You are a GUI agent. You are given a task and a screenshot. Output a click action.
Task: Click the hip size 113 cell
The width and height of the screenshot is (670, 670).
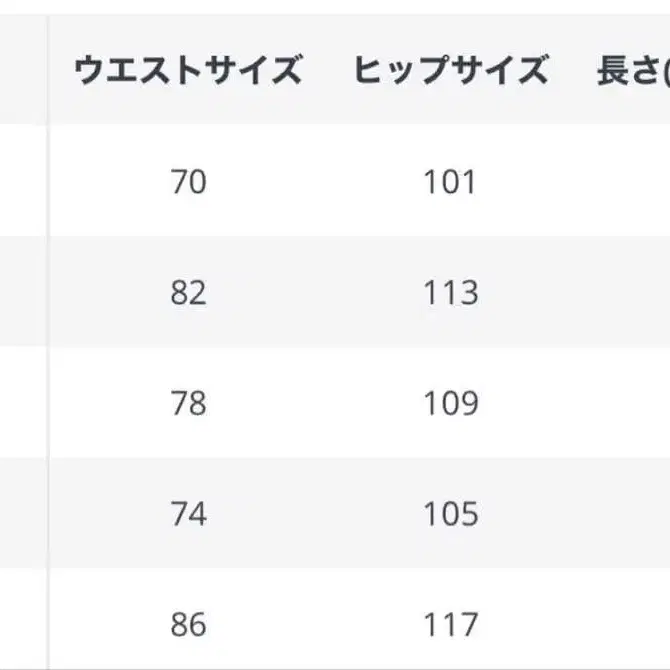pyautogui.click(x=450, y=293)
